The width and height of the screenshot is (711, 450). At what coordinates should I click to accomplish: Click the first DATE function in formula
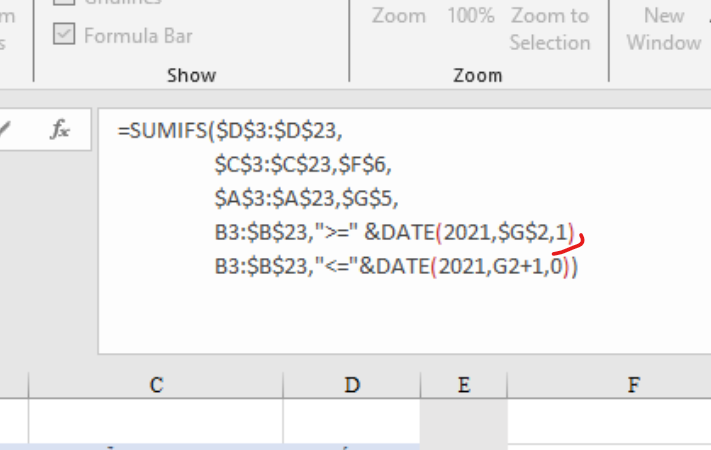coord(408,232)
